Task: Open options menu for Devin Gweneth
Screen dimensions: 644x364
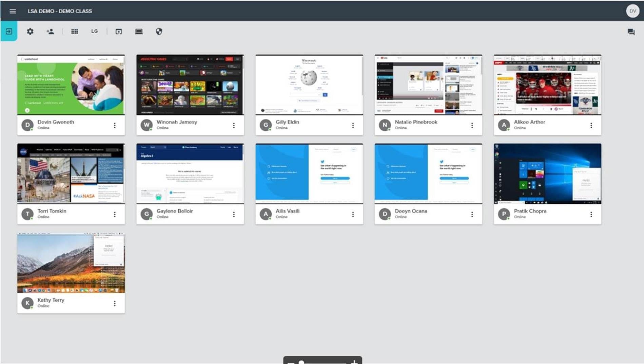Action: tap(115, 125)
